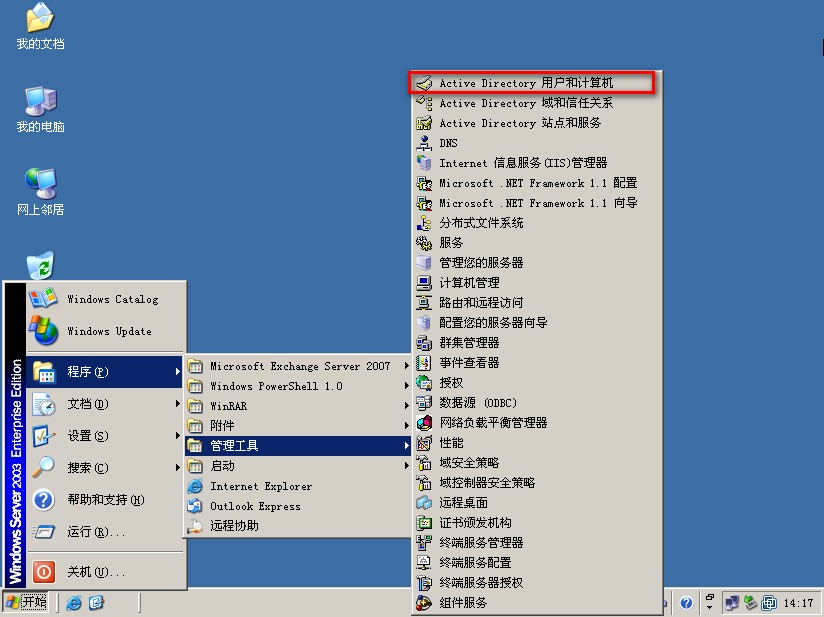Expand the 文档(D) submenu arrow
This screenshot has height=617, width=824.
click(178, 404)
